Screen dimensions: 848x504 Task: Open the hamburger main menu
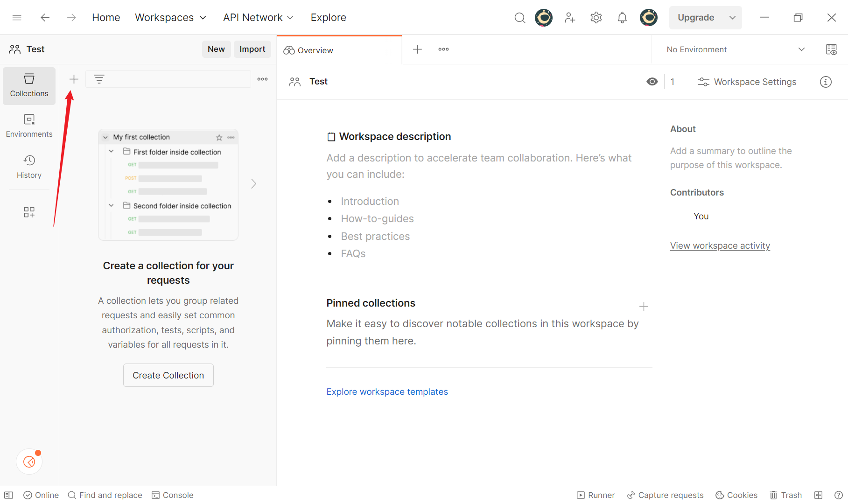pyautogui.click(x=17, y=18)
